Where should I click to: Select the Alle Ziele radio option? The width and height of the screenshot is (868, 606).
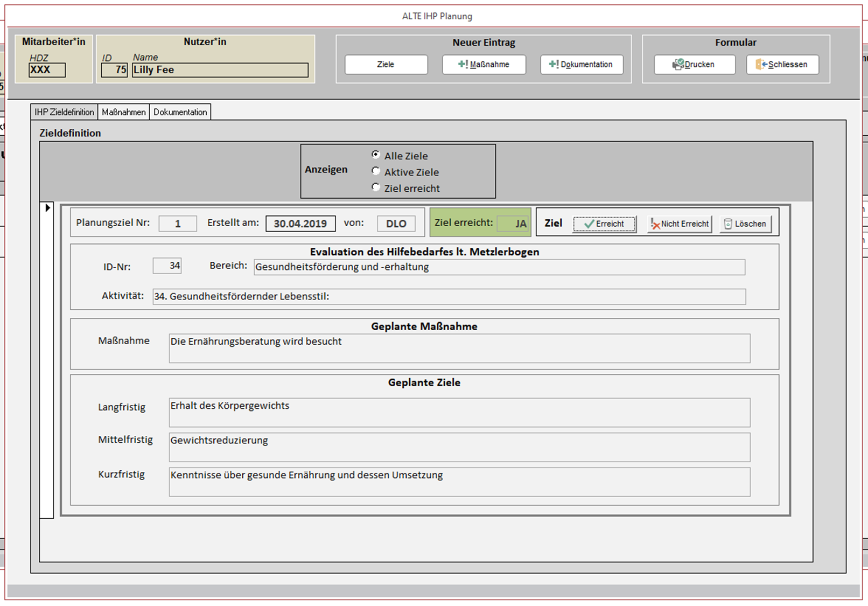click(376, 155)
